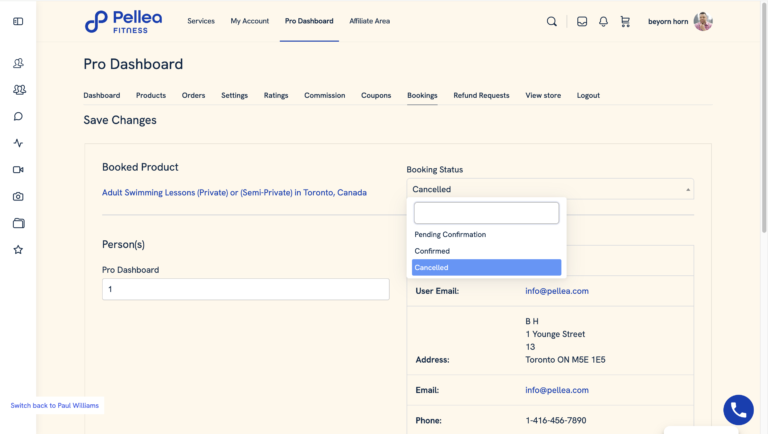Open the Services menu

click(x=201, y=21)
